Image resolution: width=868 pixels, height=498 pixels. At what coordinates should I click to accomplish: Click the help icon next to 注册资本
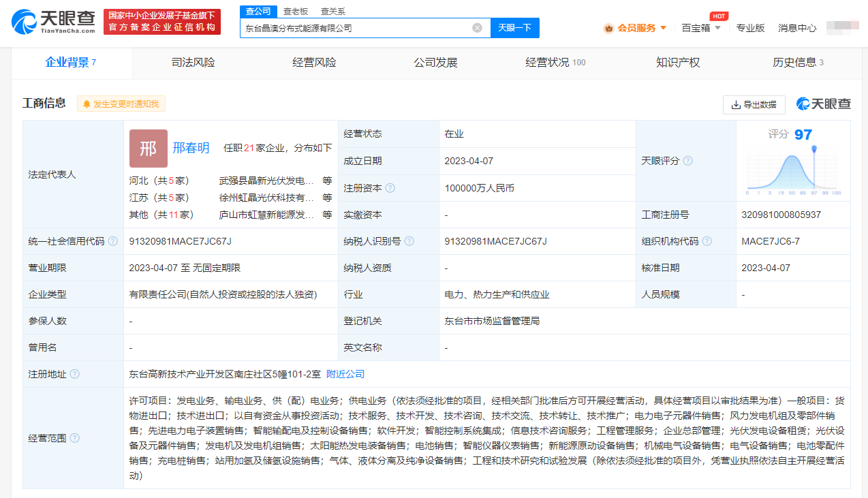390,188
